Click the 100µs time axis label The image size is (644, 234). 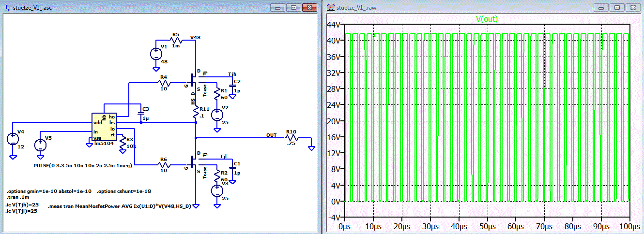pyautogui.click(x=629, y=226)
